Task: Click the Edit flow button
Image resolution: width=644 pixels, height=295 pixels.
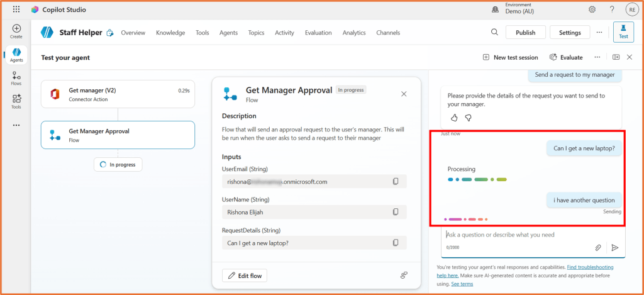Action: (x=245, y=276)
